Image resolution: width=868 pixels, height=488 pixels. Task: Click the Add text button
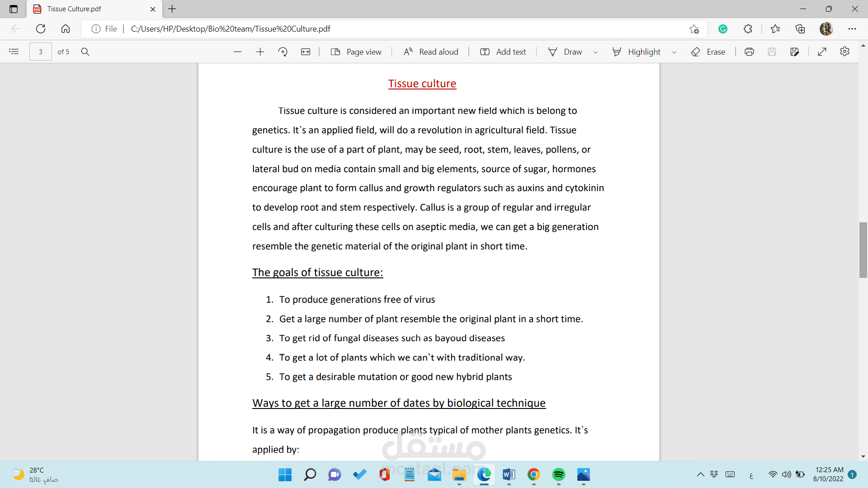pos(503,52)
